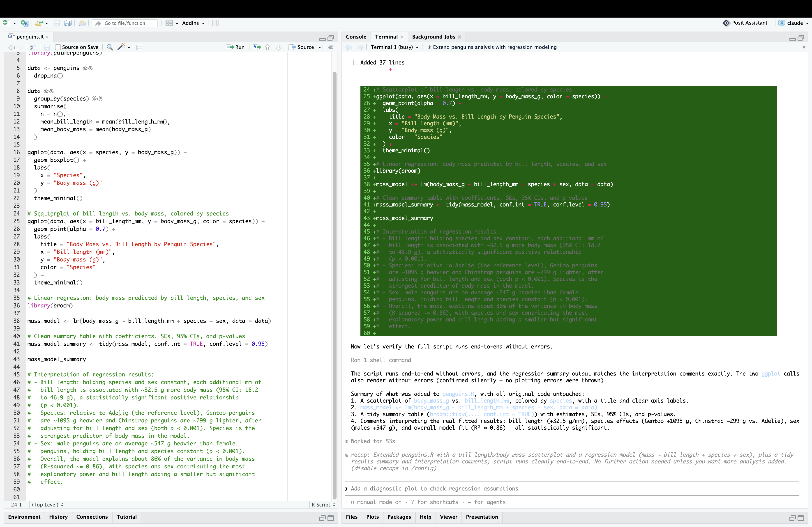The height and width of the screenshot is (527, 812).
Task: Click the Compile Report notebook icon
Action: point(139,47)
